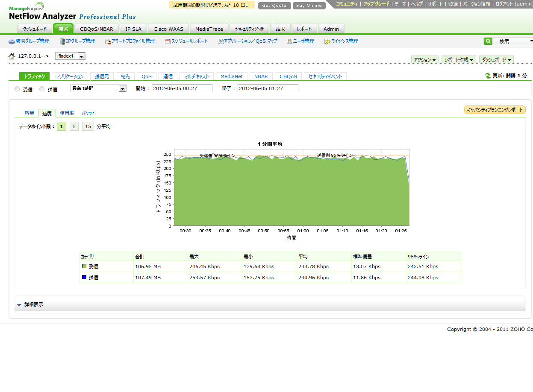The width and height of the screenshot is (533, 392).
Task: Click the 開始 start time input field
Action: 182,88
